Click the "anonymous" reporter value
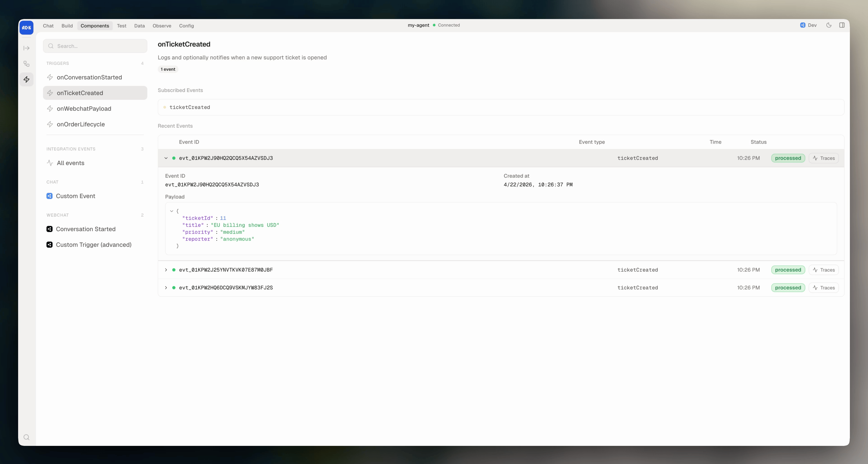This screenshot has height=464, width=868. (237, 239)
